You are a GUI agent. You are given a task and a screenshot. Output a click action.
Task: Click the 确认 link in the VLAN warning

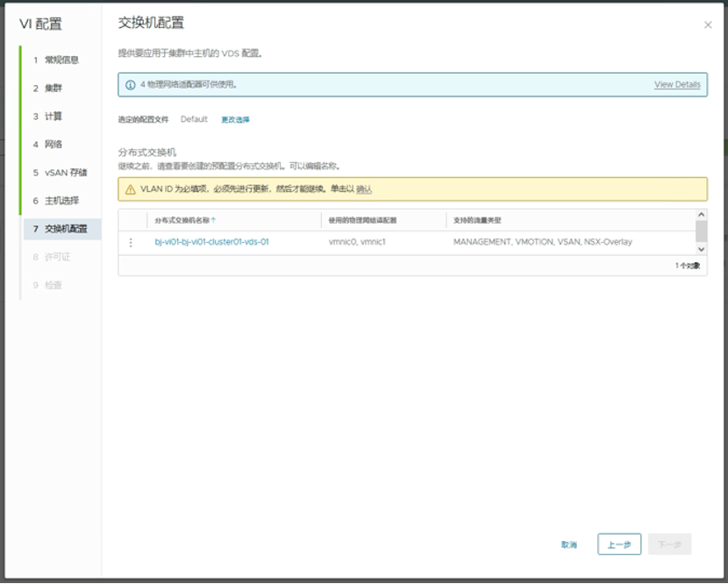[364, 189]
